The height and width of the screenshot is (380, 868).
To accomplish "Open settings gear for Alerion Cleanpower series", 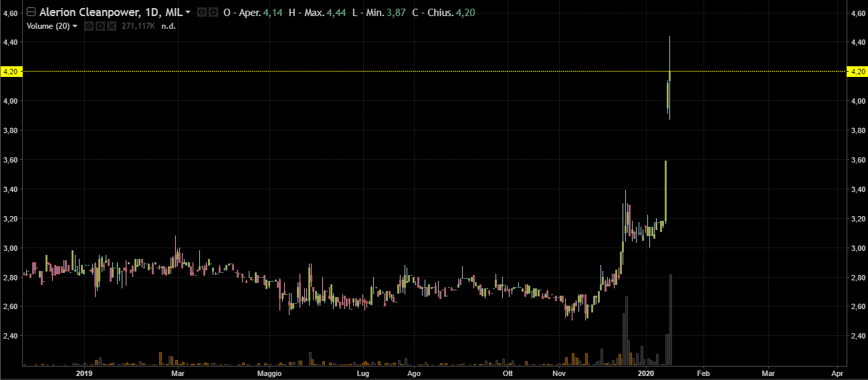I will tap(213, 13).
